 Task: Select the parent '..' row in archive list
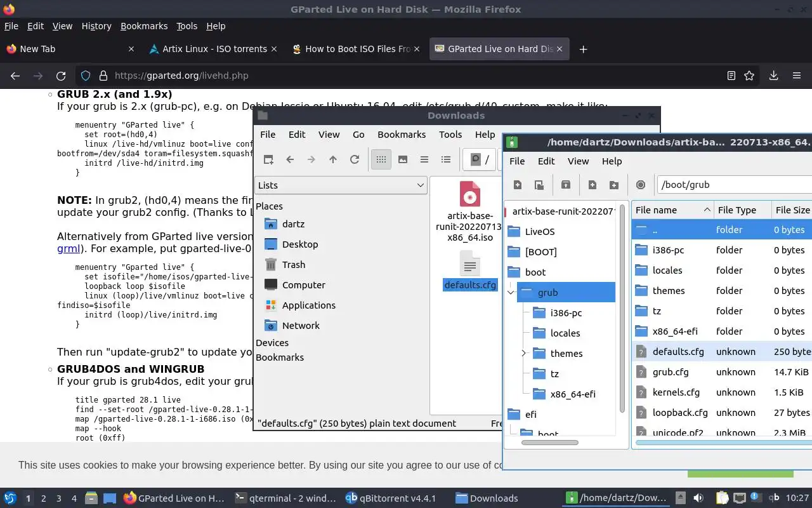coord(722,230)
